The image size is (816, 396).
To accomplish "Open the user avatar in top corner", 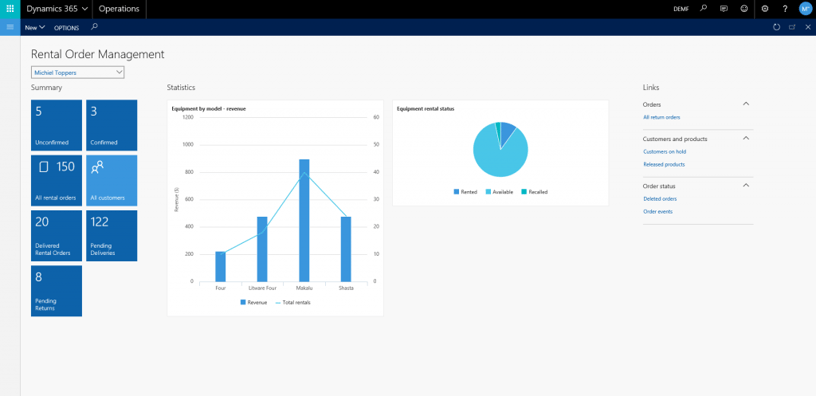I will pos(805,9).
